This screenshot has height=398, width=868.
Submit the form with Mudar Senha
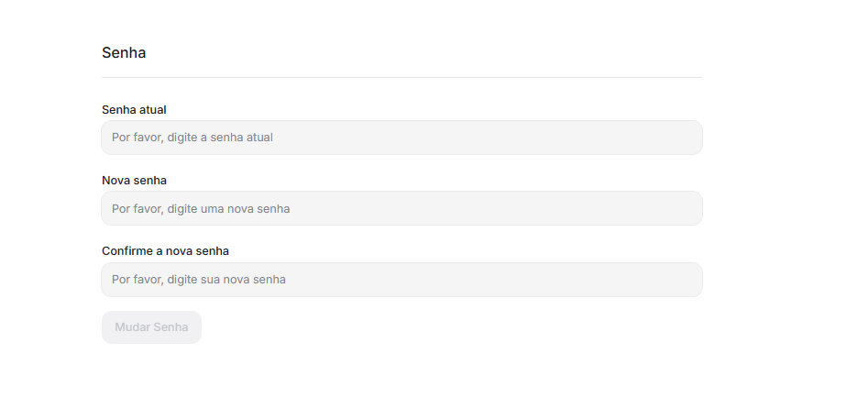point(151,327)
